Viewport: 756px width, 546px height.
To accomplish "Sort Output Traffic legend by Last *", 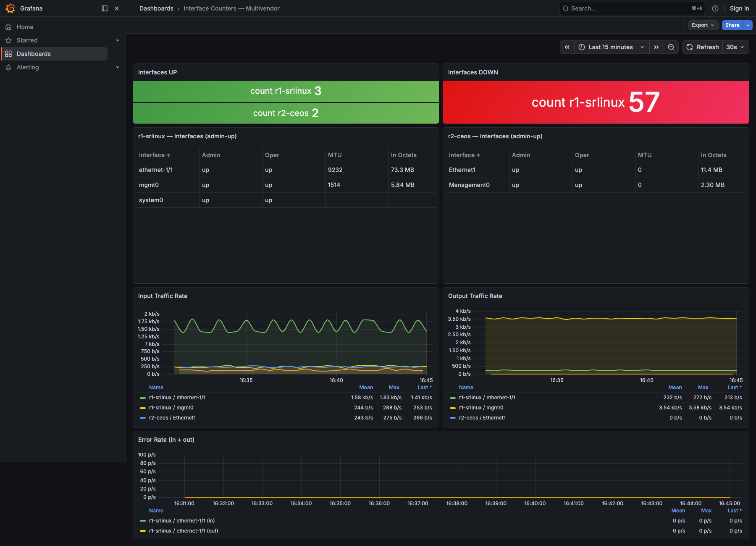I will point(735,388).
